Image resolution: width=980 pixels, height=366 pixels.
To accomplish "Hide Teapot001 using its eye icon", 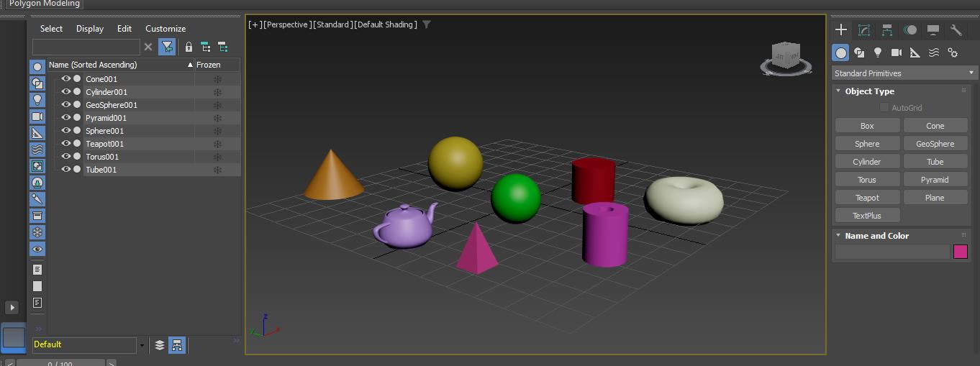I will (66, 144).
